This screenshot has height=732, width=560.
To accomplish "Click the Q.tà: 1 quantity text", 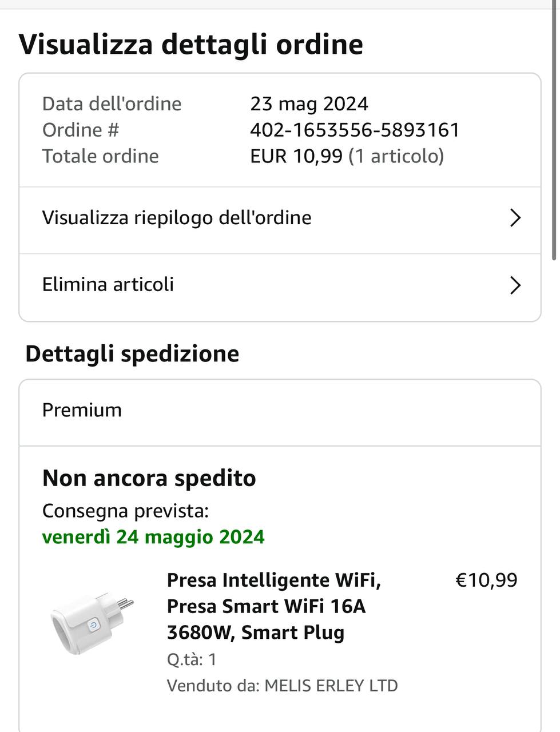I will click(192, 659).
